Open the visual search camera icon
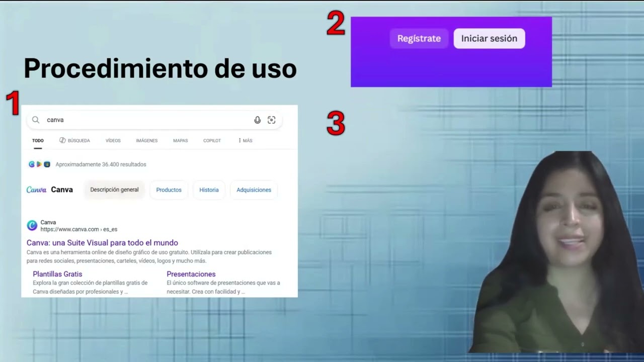644x362 pixels. coord(272,120)
